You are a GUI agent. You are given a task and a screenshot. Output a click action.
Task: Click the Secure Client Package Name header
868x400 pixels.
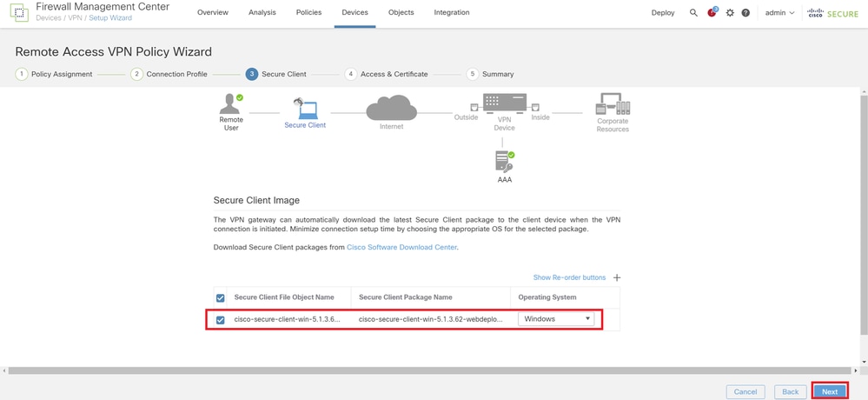(x=405, y=297)
